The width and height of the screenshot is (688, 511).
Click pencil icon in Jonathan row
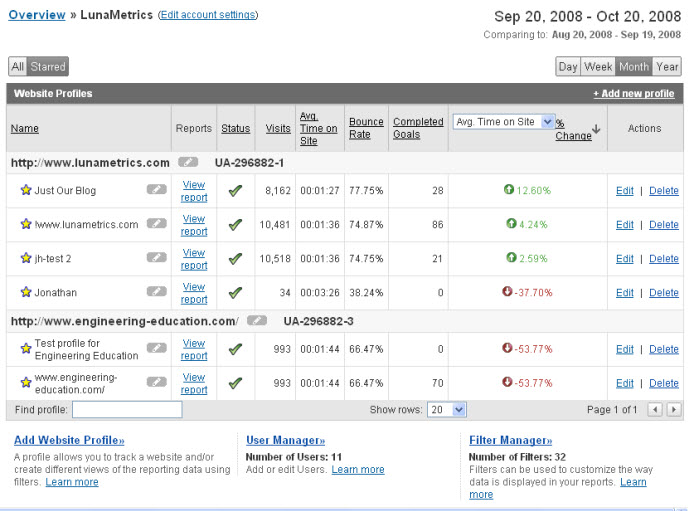pyautogui.click(x=157, y=291)
